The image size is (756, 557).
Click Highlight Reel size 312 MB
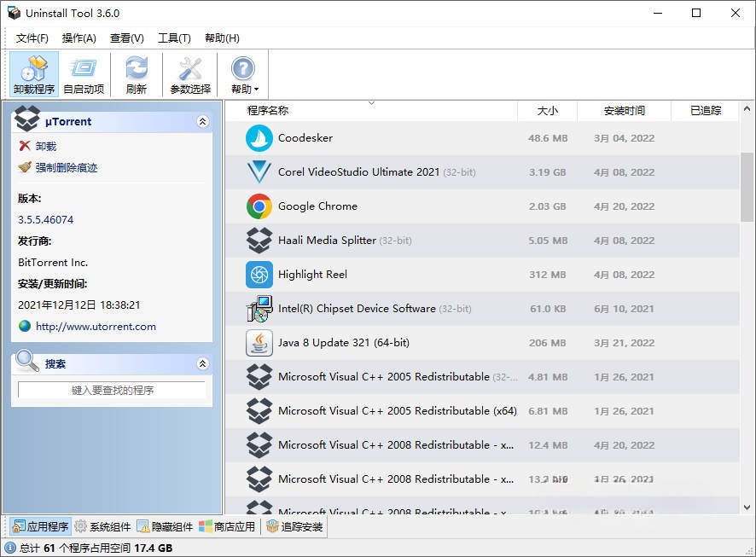547,275
